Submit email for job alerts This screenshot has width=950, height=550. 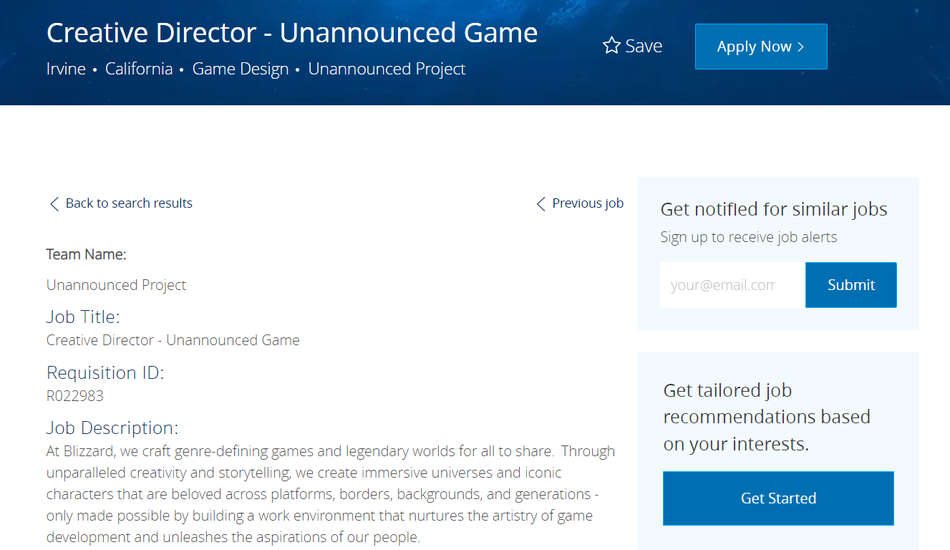tap(851, 285)
